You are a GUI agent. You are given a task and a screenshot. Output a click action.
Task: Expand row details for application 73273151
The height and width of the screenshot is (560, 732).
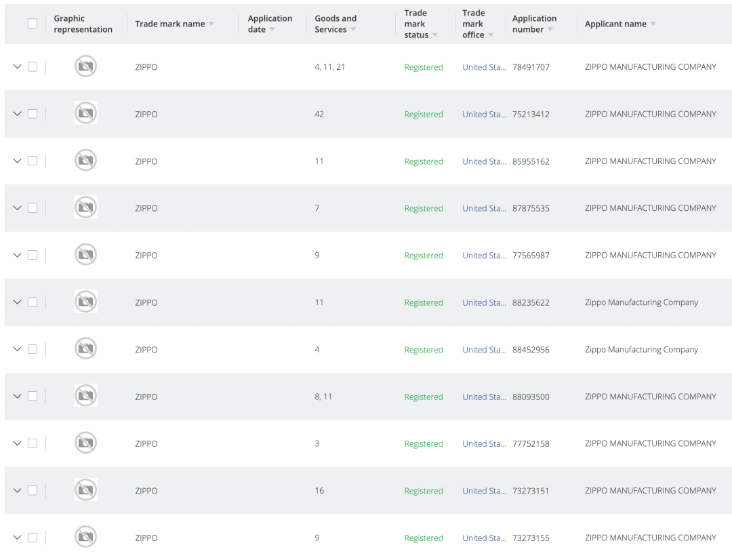pos(17,490)
